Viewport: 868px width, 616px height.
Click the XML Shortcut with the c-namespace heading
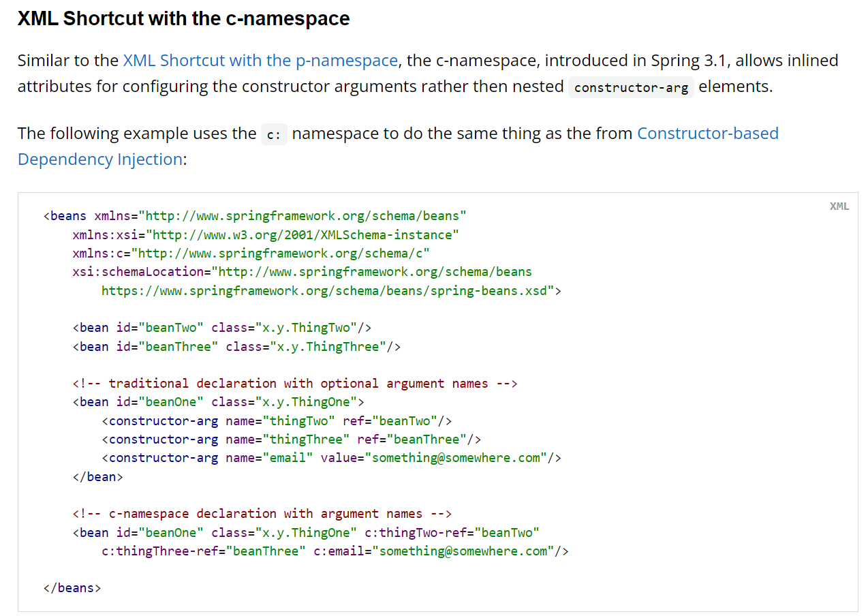click(x=183, y=18)
